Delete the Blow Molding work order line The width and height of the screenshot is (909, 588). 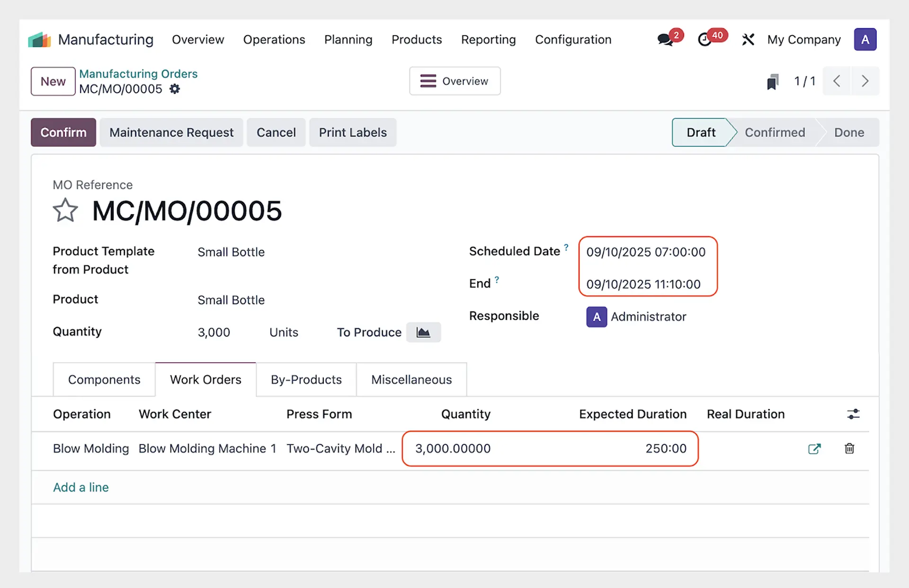[849, 449]
